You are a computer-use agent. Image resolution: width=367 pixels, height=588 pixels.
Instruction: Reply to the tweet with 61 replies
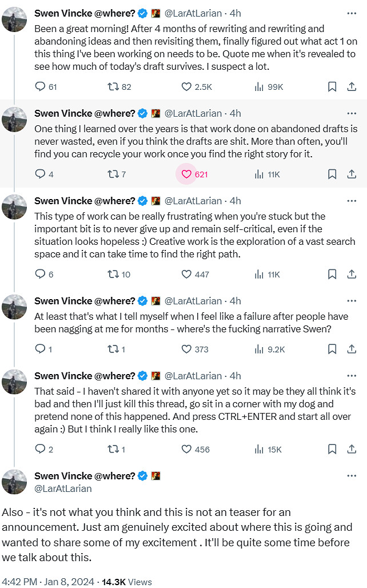40,87
